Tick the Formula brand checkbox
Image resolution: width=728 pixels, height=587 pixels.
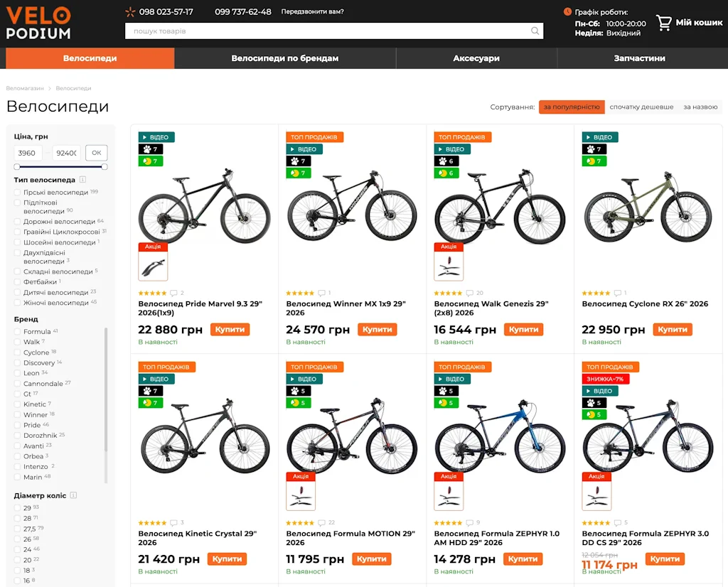(17, 331)
